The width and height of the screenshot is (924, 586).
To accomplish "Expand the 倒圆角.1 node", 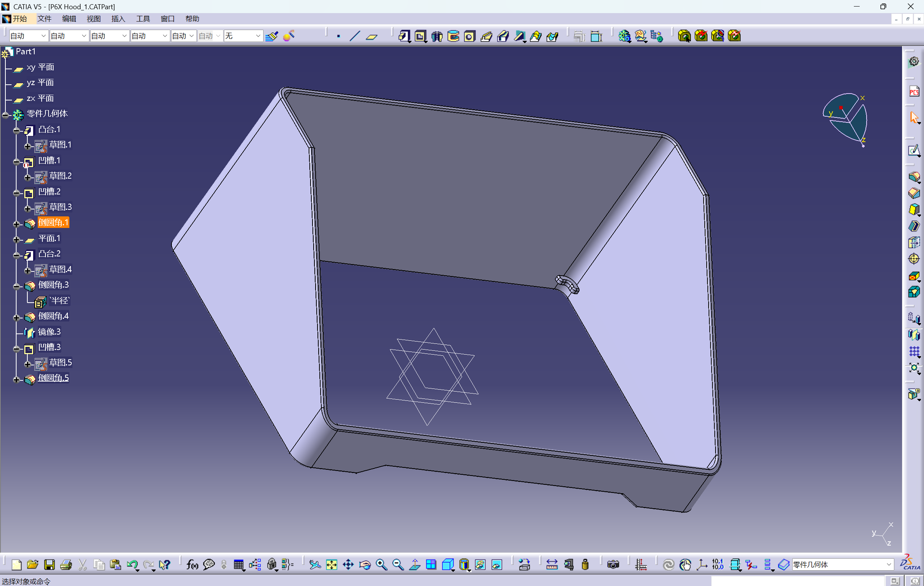I will 16,223.
